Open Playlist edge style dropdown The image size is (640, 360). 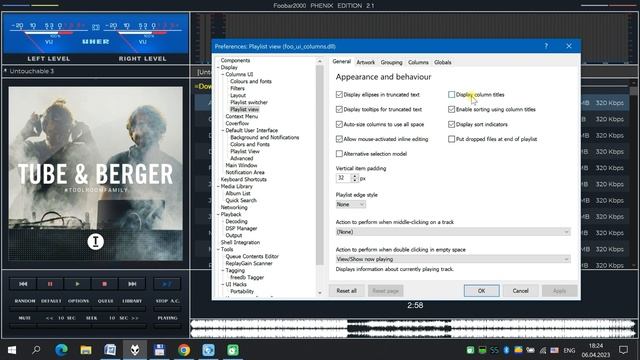pyautogui.click(x=351, y=204)
